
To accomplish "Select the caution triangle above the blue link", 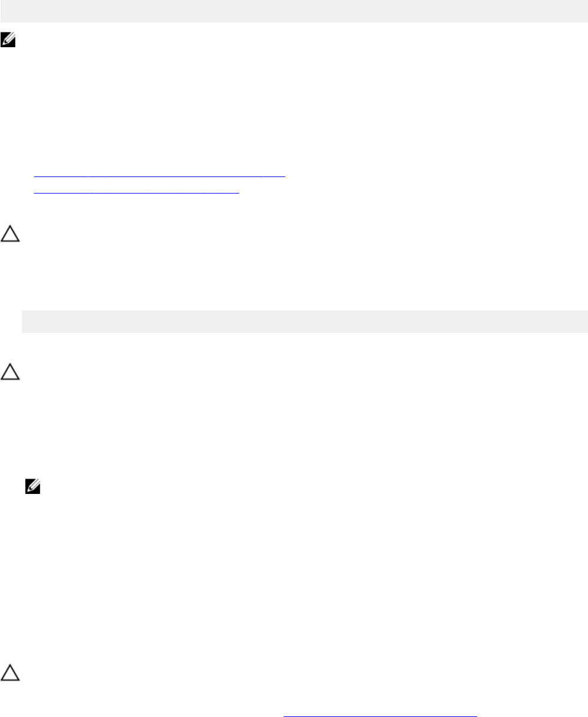I will pyautogui.click(x=10, y=673).
